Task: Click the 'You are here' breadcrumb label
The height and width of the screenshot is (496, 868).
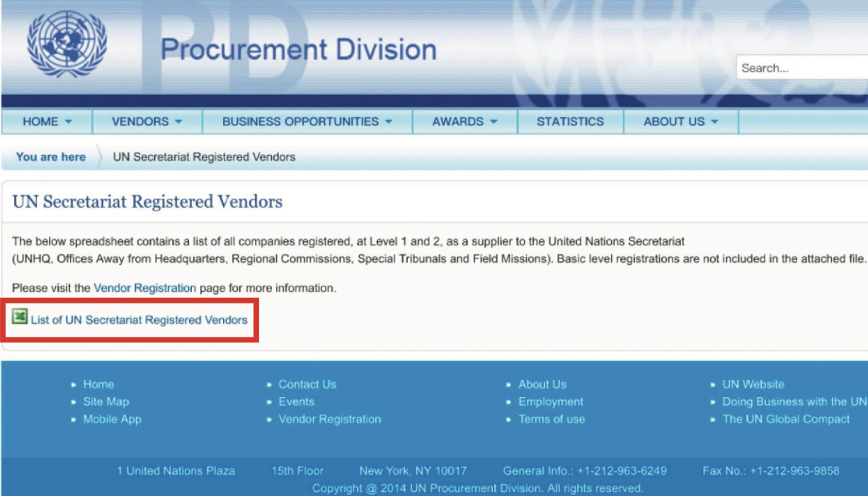Action: click(50, 157)
